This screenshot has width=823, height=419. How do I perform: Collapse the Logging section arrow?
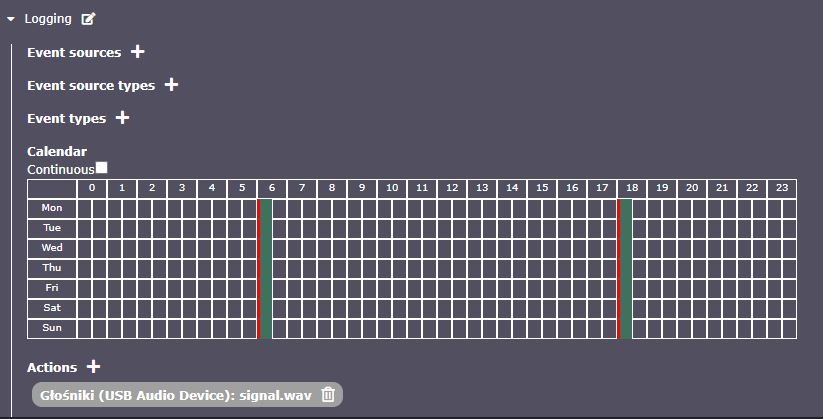(x=11, y=18)
